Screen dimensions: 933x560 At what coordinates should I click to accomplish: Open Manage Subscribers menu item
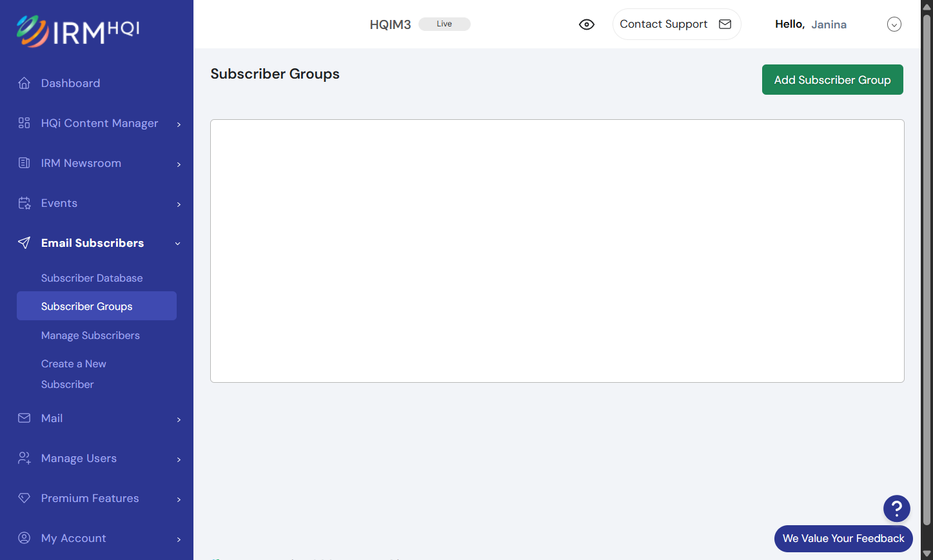tap(90, 335)
